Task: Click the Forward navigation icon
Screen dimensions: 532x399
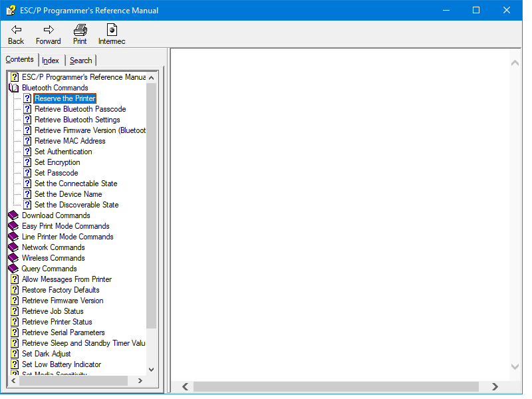Action: pos(47,30)
